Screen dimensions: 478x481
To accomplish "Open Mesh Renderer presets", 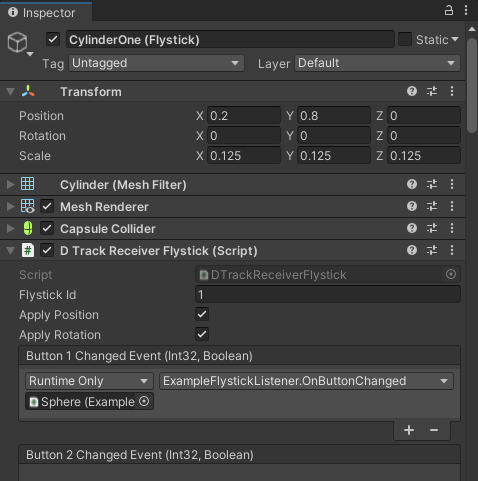I will (x=432, y=206).
